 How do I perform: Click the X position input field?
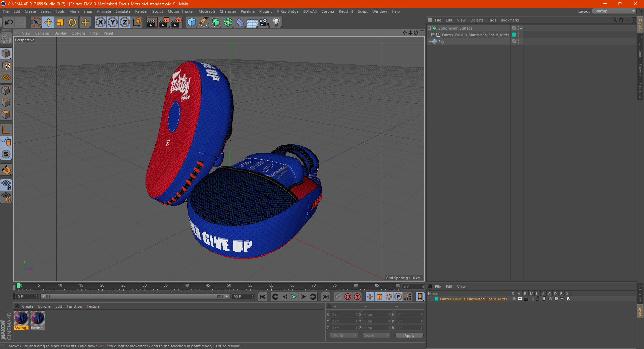[x=344, y=314]
